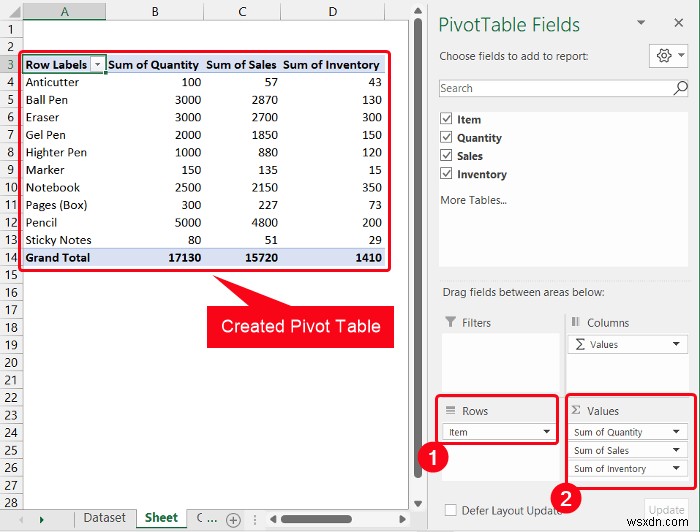Click the horizontal scrollbar right arrow
This screenshot has height=532, width=700.
[x=402, y=519]
